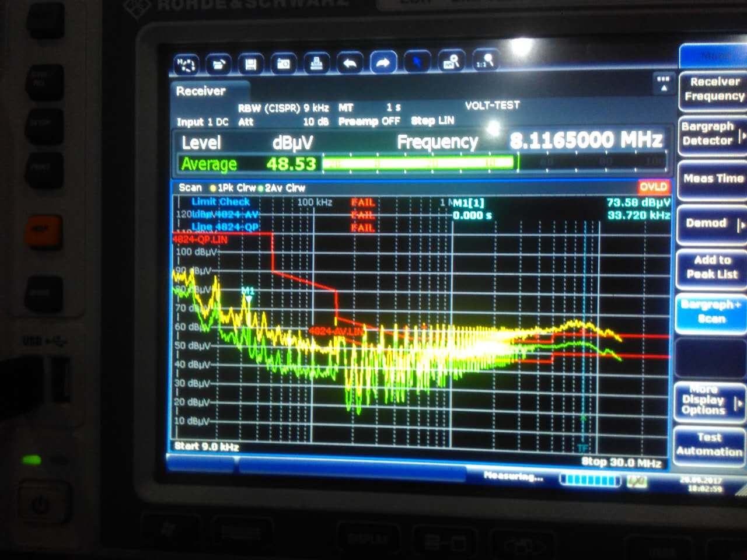Click the Start 9.0 kHz label

(x=207, y=447)
